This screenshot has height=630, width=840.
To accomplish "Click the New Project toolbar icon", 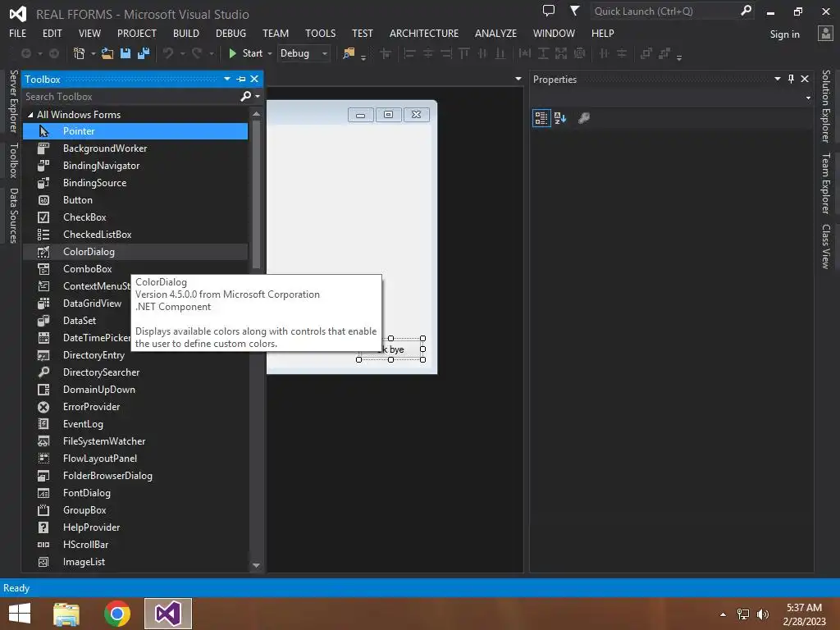I will click(79, 53).
